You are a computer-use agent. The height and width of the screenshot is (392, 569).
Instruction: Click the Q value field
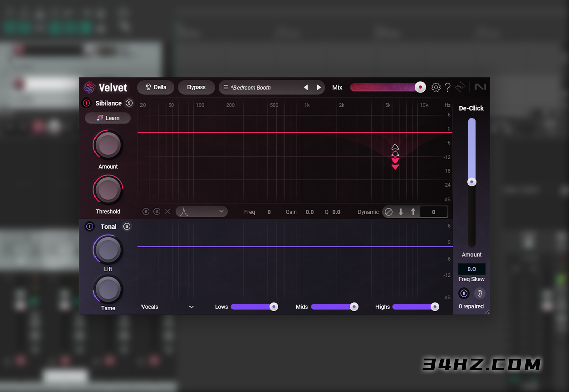coord(336,212)
